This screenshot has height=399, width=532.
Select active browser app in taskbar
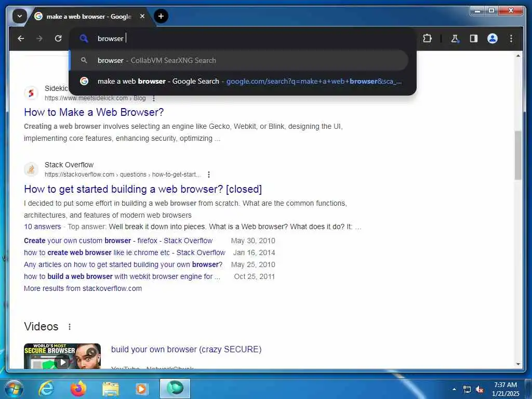click(175, 389)
